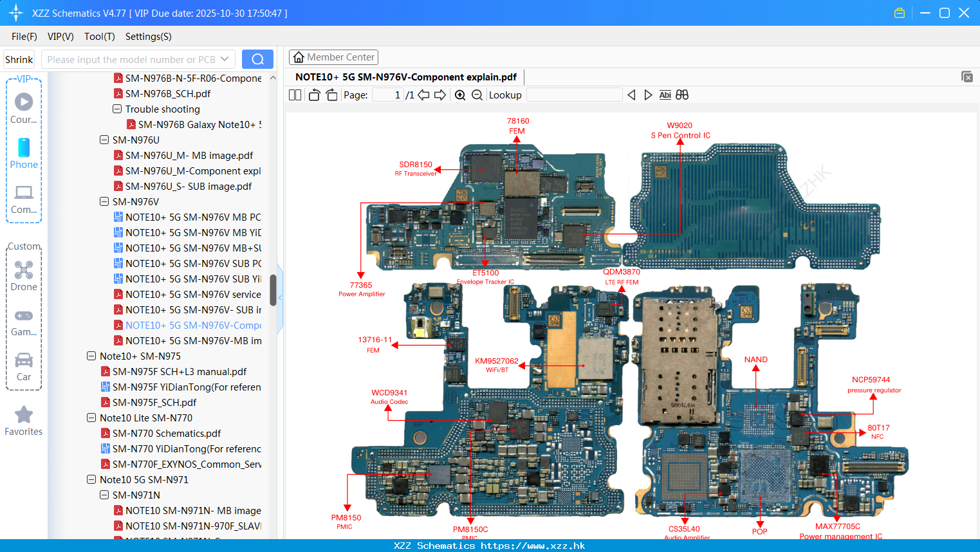The width and height of the screenshot is (980, 552).
Task: Open SM-N975F YiDianTong reference file
Action: click(x=181, y=387)
